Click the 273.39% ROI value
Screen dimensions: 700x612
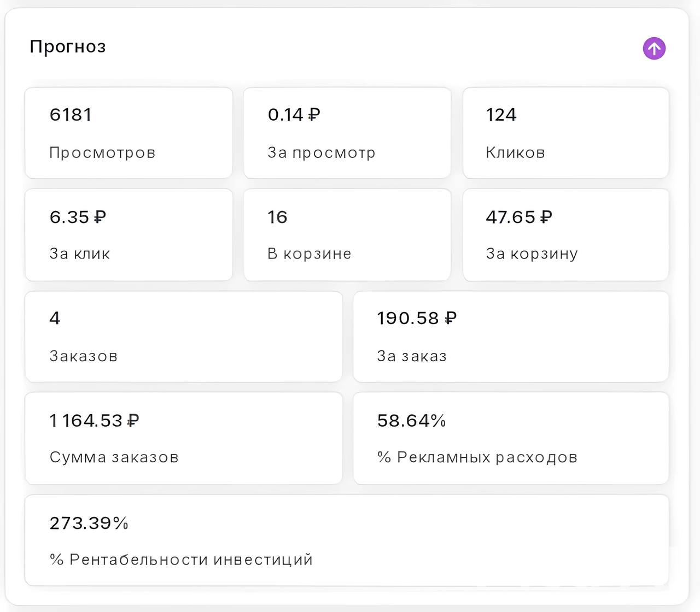coord(89,523)
